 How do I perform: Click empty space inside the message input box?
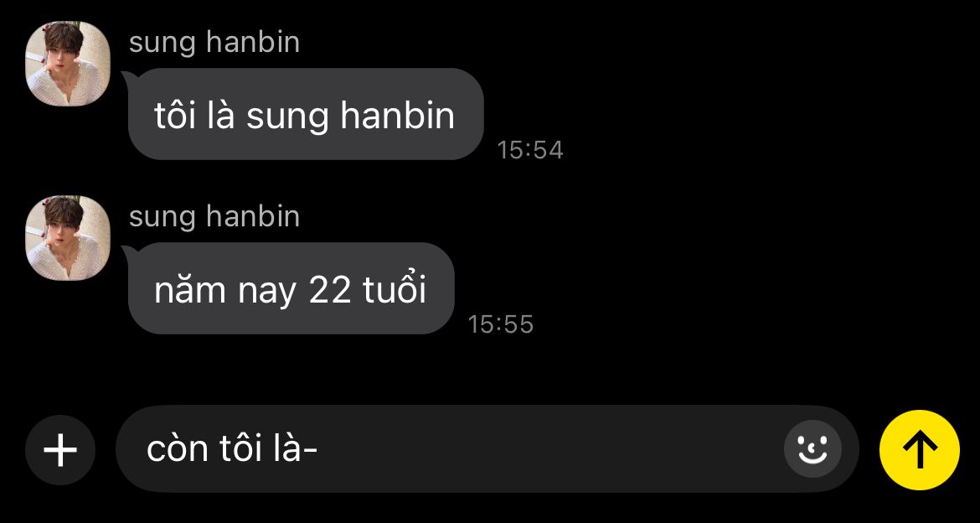[550, 449]
